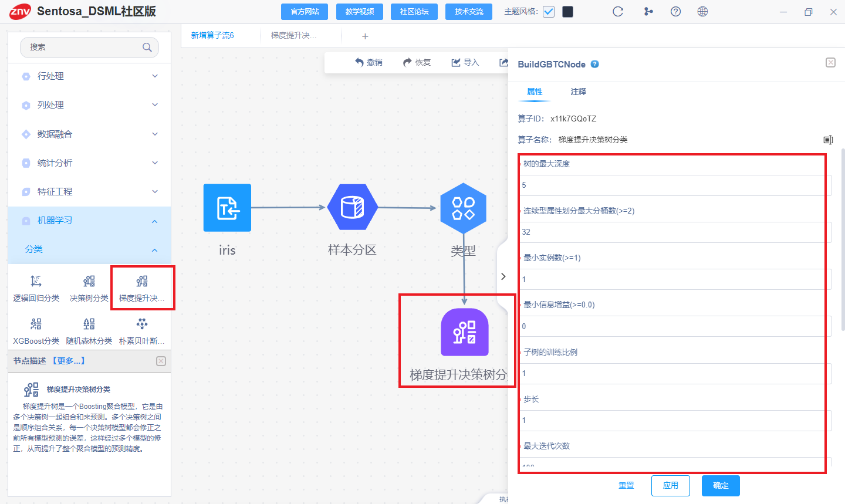Viewport: 845px width, 504px height.
Task: Expand the 列处理 category
Action: click(89, 105)
